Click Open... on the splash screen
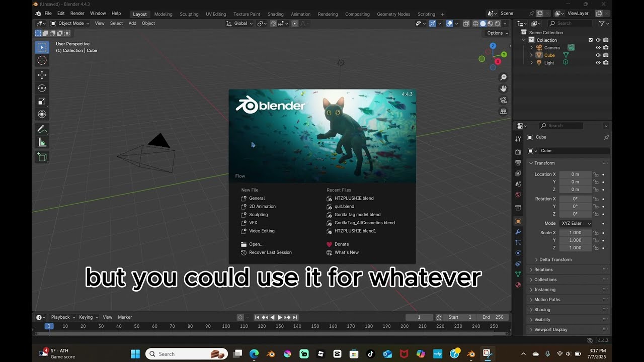Screen dimensions: 644x362 click(x=256, y=244)
